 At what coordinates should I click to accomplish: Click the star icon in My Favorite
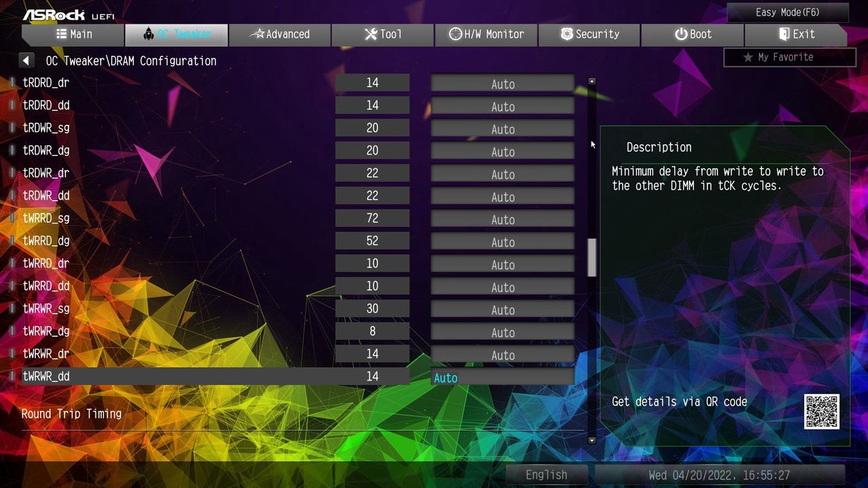point(748,58)
